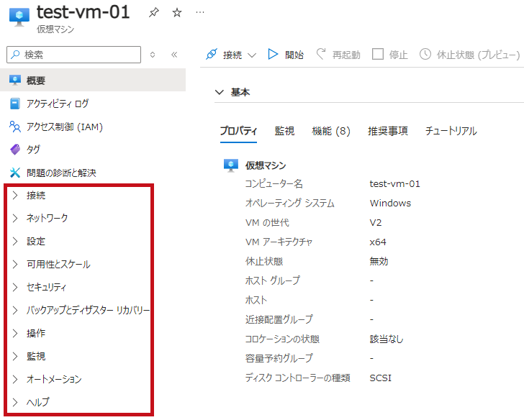Click the 停止 button label
This screenshot has width=524, height=420.
(x=398, y=55)
